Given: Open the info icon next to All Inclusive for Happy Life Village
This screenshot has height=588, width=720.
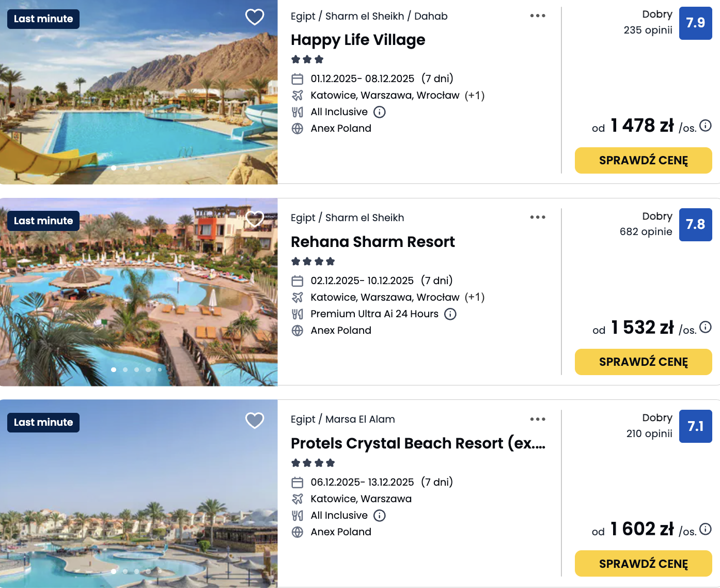Looking at the screenshot, I should pyautogui.click(x=380, y=112).
